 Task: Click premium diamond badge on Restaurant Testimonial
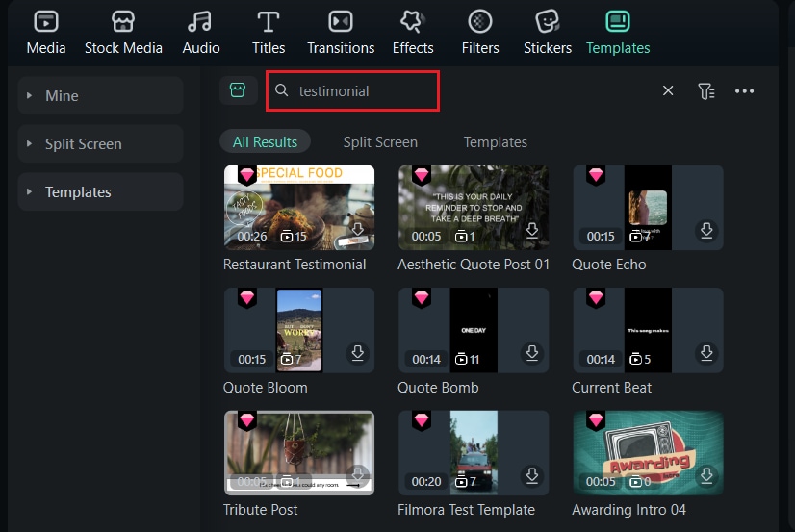coord(247,175)
